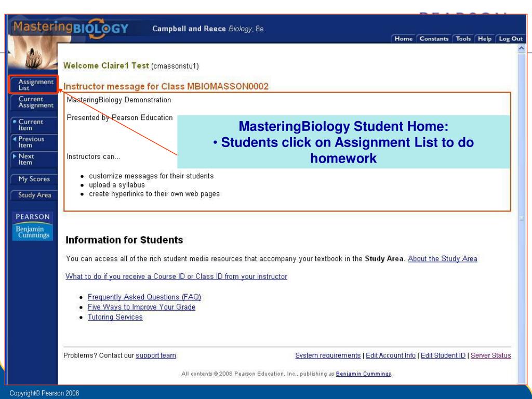Image resolution: width=532 pixels, height=399 pixels.
Task: Open Current Assignment in sidebar
Action: pyautogui.click(x=34, y=102)
